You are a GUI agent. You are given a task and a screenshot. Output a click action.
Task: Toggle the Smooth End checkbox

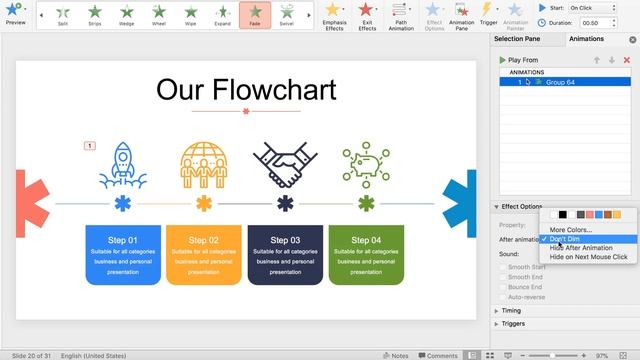(x=502, y=277)
